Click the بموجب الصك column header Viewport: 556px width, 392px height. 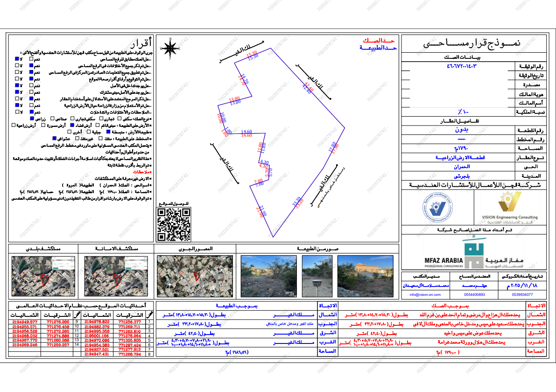pos(450,306)
